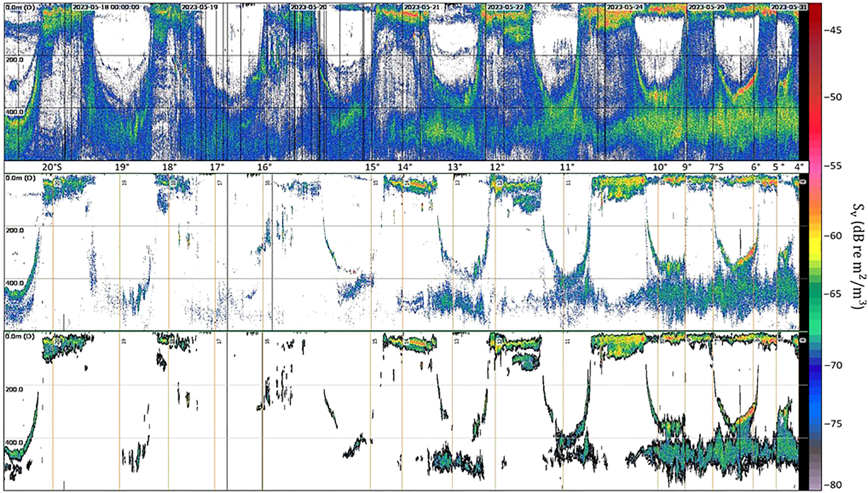Image resolution: width=868 pixels, height=493 pixels.
Task: Select the -70 colorbar tick label
Action: coord(832,365)
